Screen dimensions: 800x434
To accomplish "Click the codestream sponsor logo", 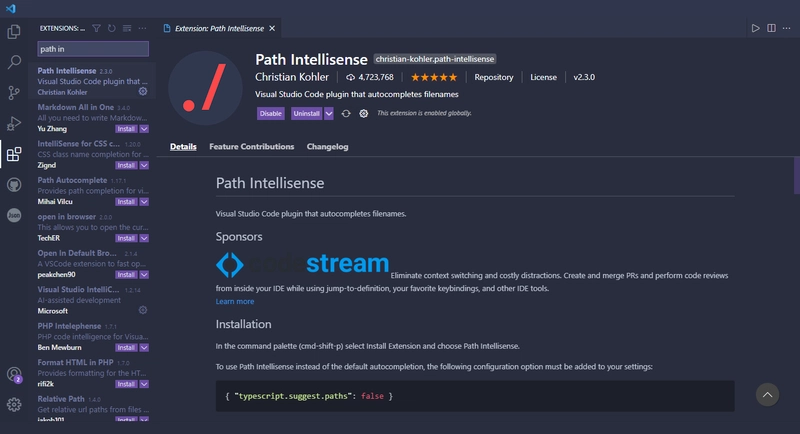I will point(302,264).
